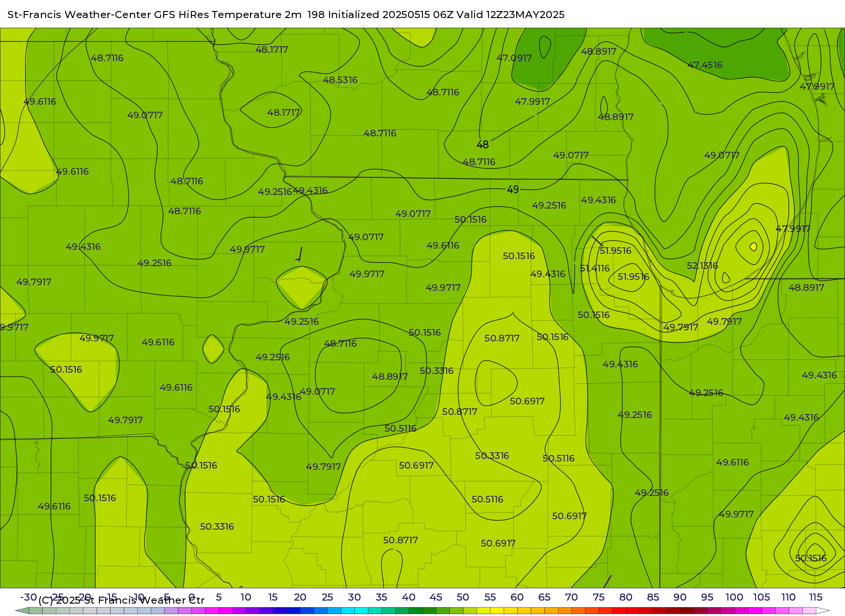Click color bar label 40
This screenshot has height=616, width=845.
tap(409, 598)
